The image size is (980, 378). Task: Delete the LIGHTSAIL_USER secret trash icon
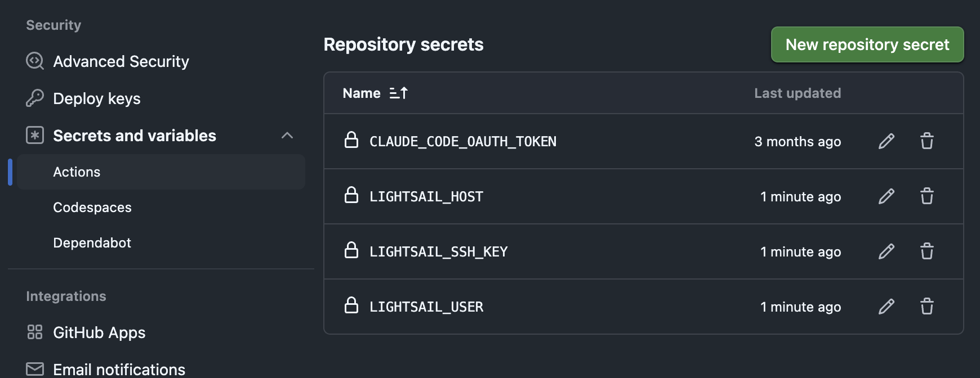[x=927, y=307]
